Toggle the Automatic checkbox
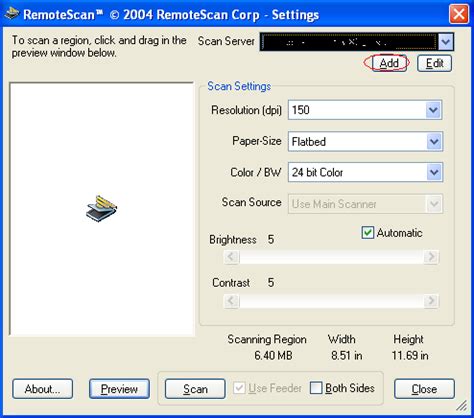Screen dimensions: 474x418 [368, 232]
